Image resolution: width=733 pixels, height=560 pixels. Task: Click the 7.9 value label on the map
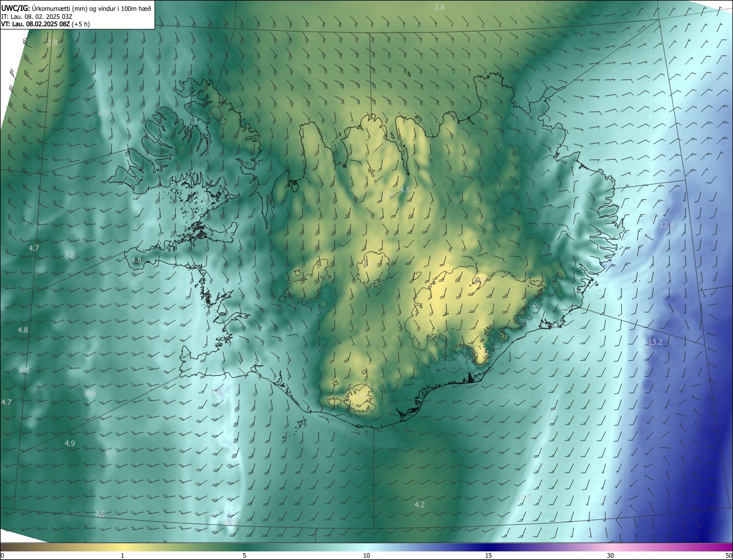click(x=69, y=254)
